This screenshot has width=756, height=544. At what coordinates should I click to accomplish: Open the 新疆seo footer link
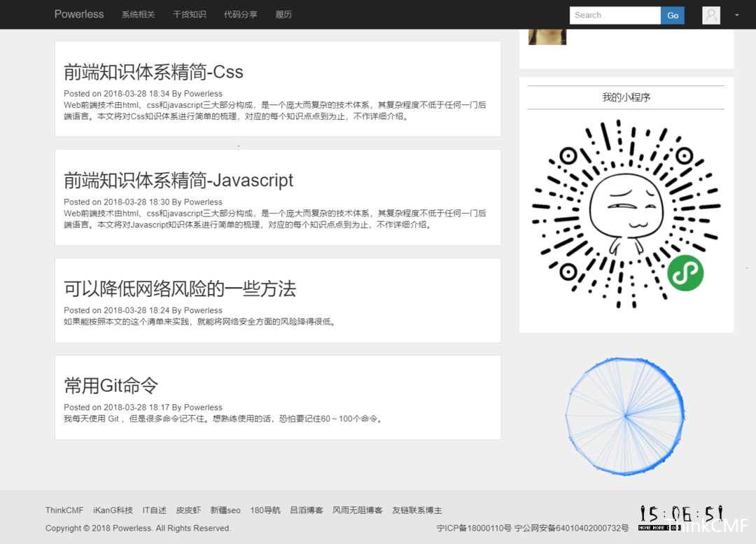(225, 510)
